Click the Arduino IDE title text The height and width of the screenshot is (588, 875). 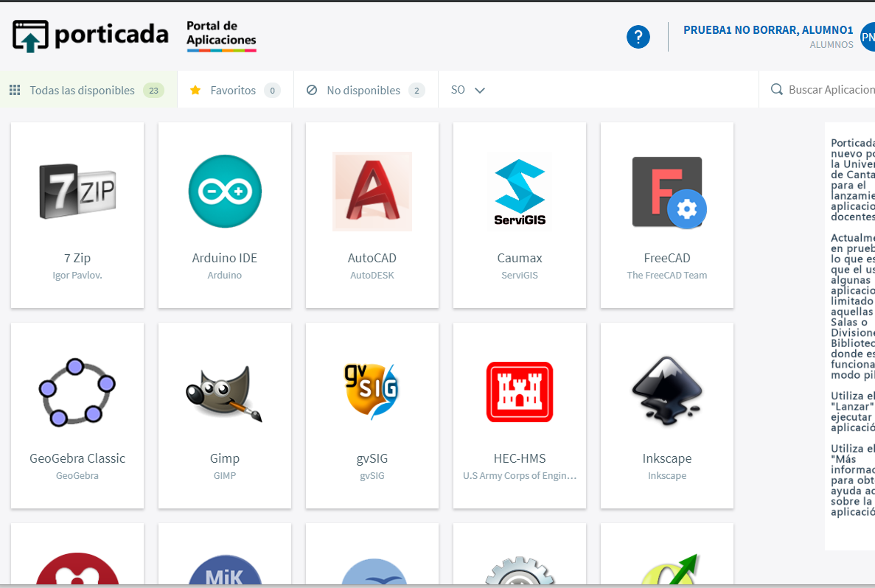coord(225,258)
